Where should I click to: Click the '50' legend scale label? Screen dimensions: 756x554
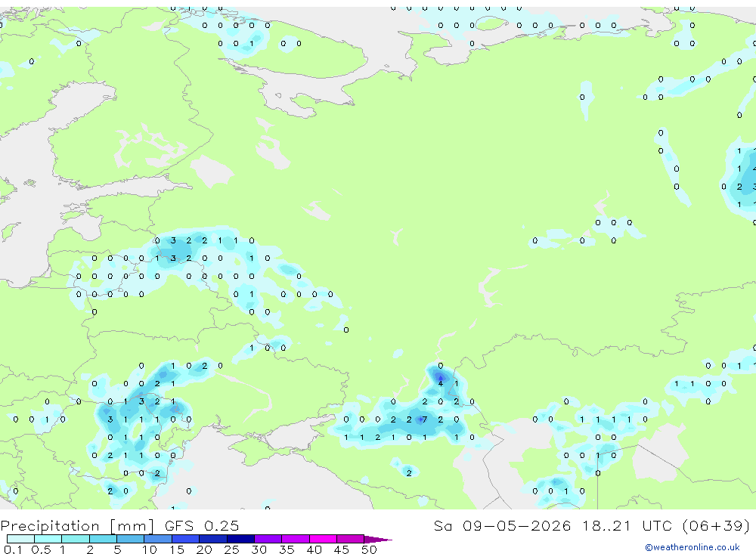370,549
